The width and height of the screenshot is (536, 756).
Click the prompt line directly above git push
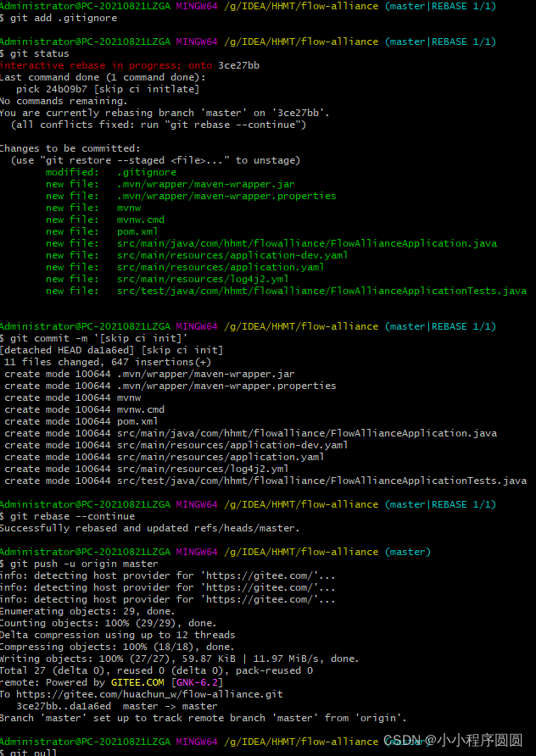click(215, 552)
